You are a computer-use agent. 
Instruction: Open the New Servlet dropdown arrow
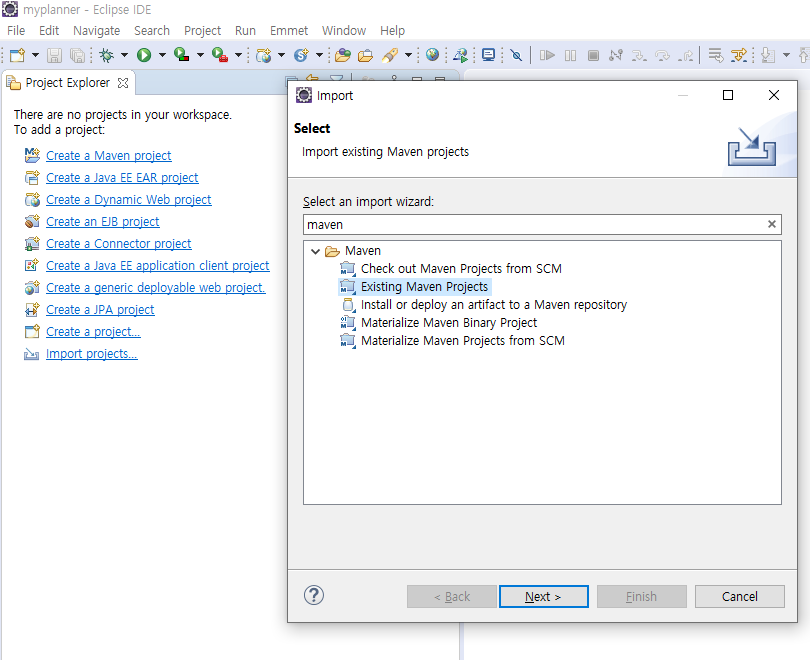tap(319, 55)
